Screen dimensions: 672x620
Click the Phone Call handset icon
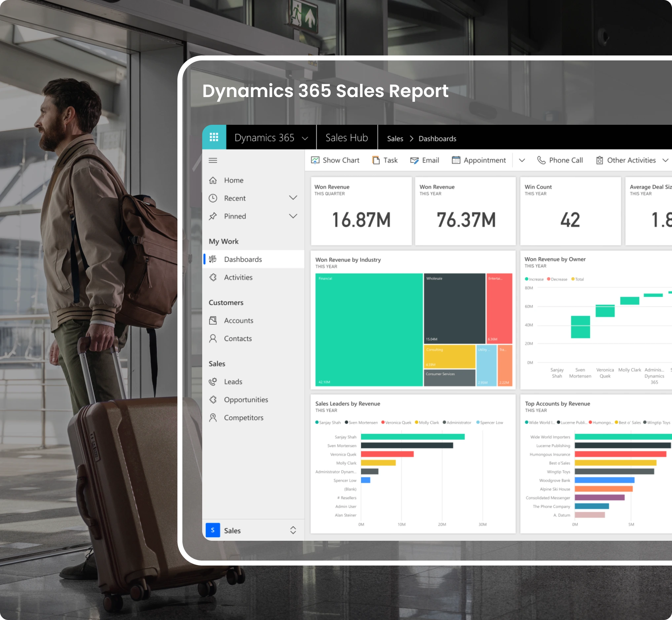point(541,160)
